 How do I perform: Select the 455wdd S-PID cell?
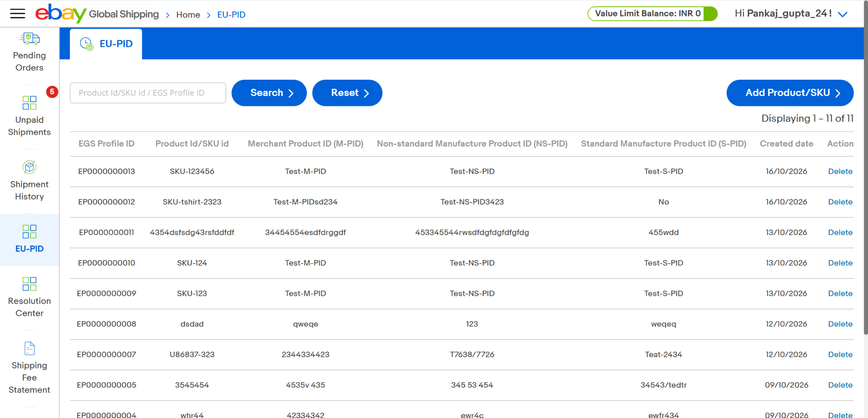click(x=664, y=232)
